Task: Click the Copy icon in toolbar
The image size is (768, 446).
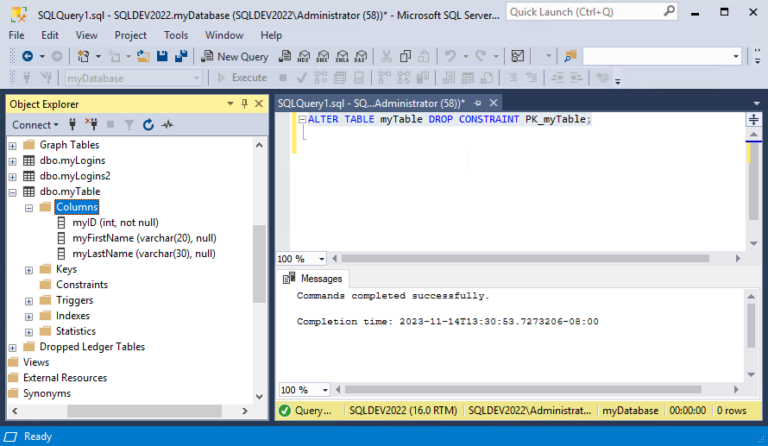Action: pos(405,57)
